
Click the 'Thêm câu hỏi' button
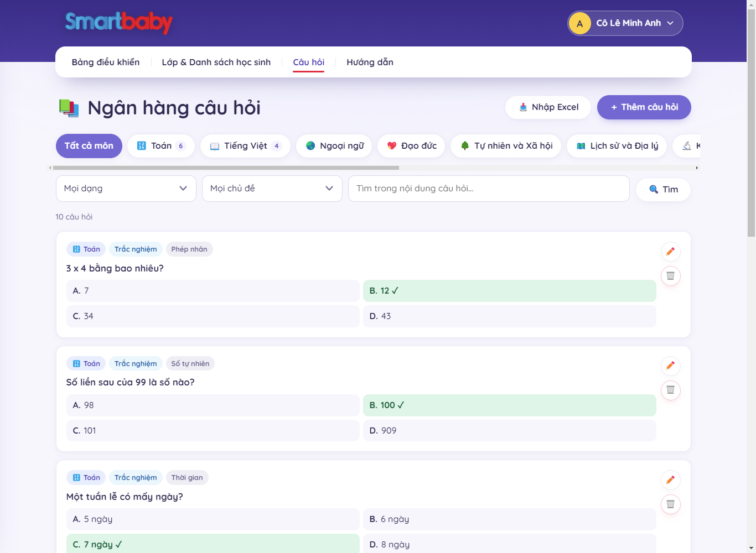tap(644, 107)
